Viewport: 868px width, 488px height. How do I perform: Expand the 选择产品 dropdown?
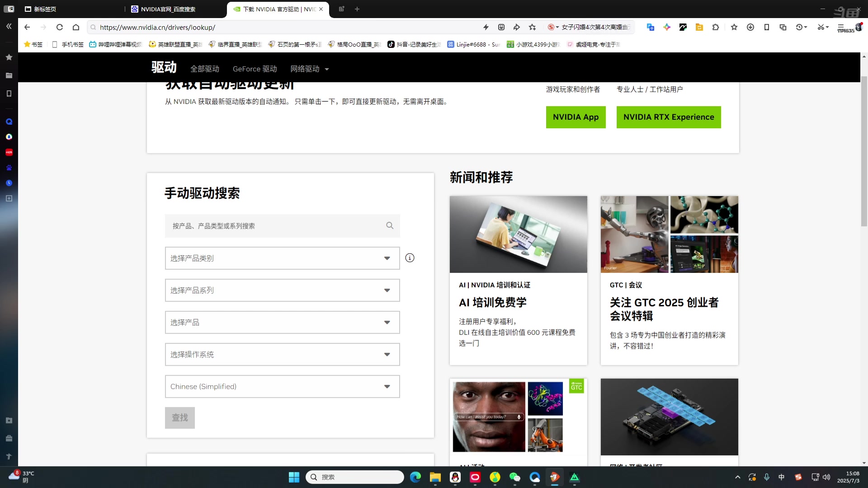pos(282,322)
